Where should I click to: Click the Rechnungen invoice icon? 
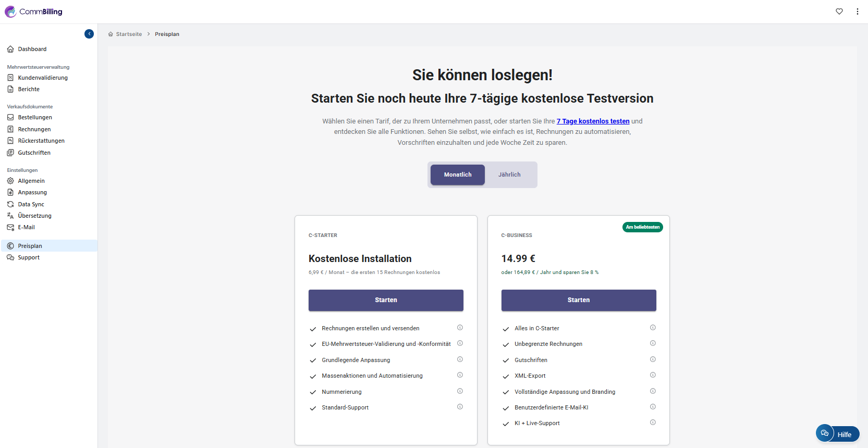10,129
